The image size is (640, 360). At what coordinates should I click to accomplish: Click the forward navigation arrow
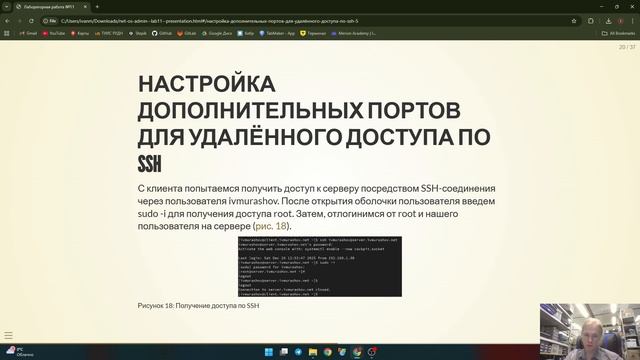pos(19,21)
